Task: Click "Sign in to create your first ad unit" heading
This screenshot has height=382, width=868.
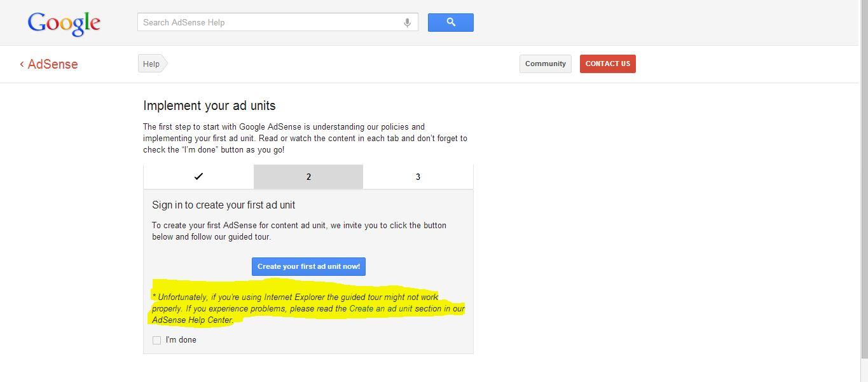Action: [x=224, y=205]
